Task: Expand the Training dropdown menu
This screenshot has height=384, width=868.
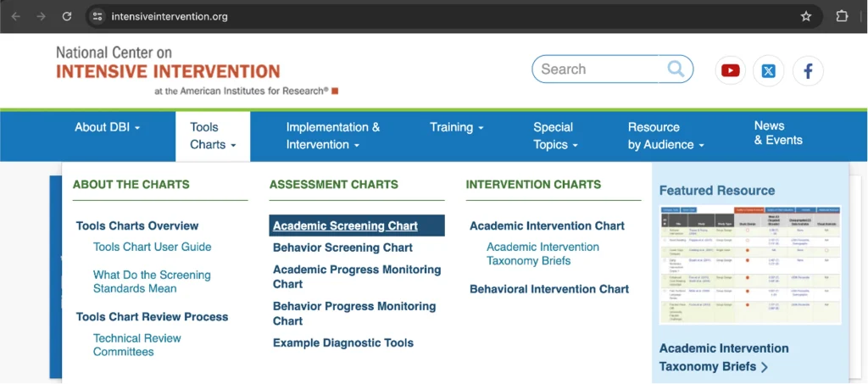Action: tap(457, 127)
